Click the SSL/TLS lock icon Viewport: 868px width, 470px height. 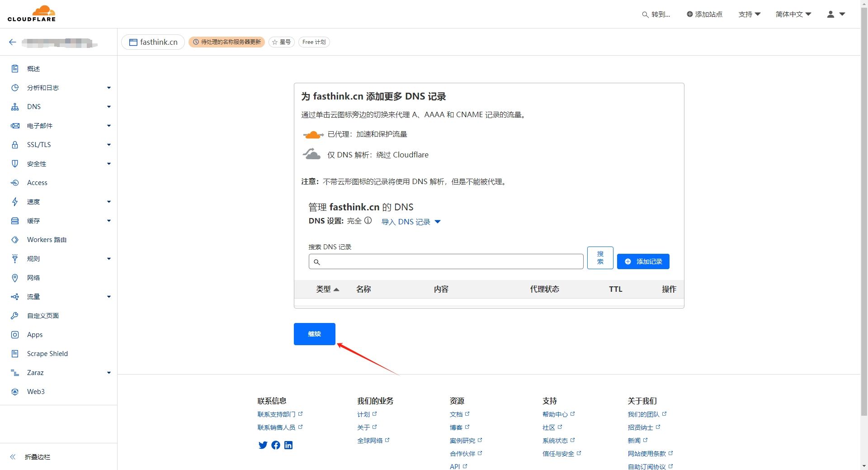click(15, 145)
